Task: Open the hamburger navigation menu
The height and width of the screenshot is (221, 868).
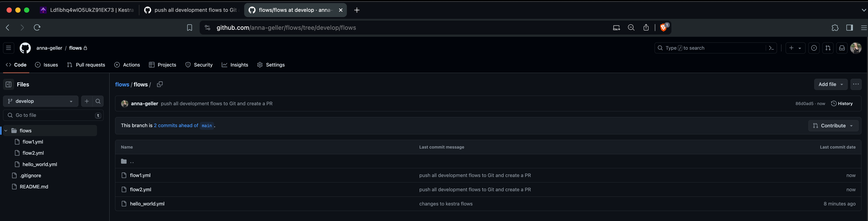Action: pos(9,48)
